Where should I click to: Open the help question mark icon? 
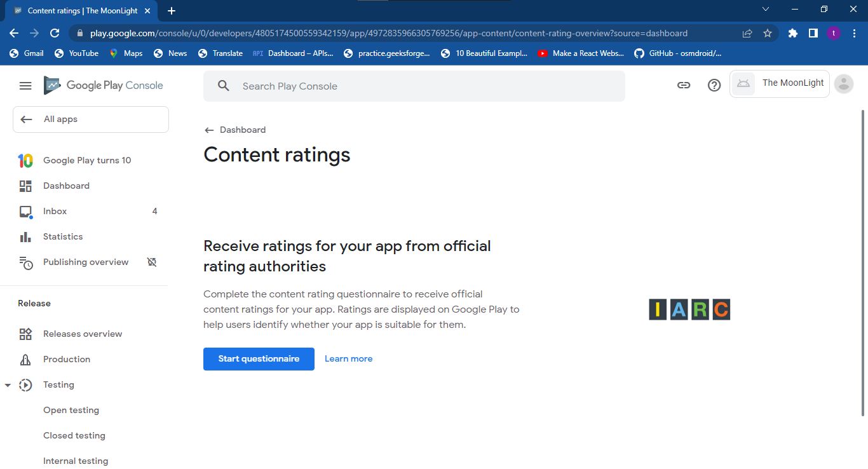click(714, 85)
